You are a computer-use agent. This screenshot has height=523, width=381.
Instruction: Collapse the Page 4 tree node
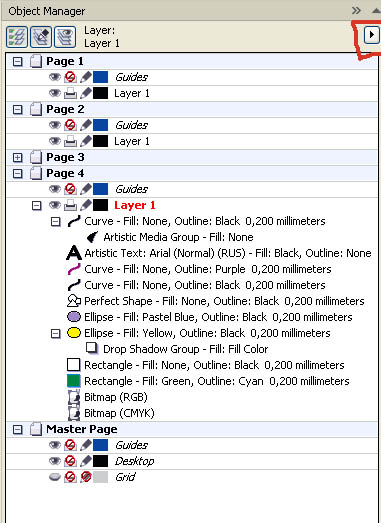pyautogui.click(x=17, y=173)
